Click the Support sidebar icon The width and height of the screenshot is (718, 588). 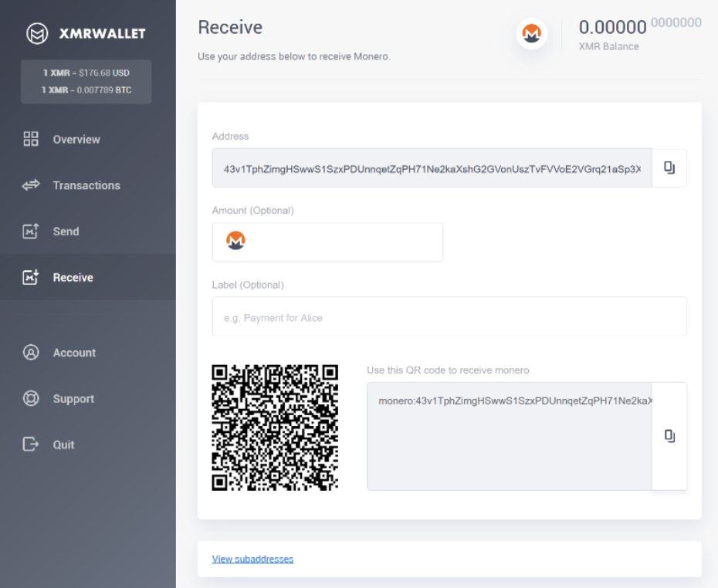coord(31,399)
